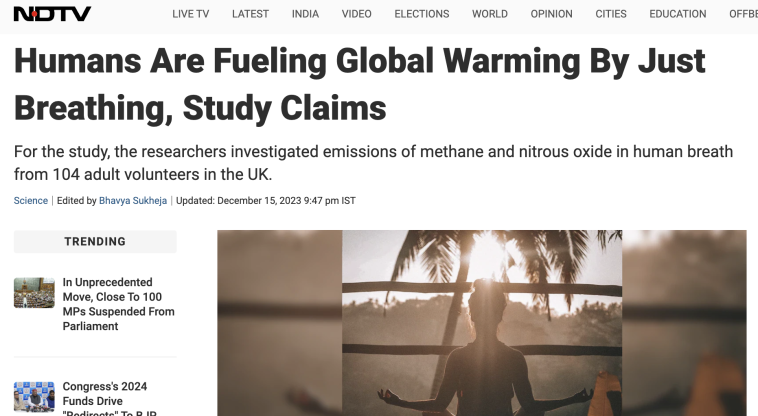
Task: Click the NDTV logo
Action: 52,14
